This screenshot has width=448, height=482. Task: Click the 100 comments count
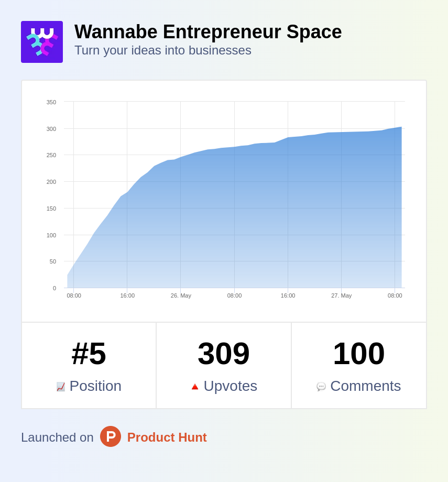coord(359,353)
